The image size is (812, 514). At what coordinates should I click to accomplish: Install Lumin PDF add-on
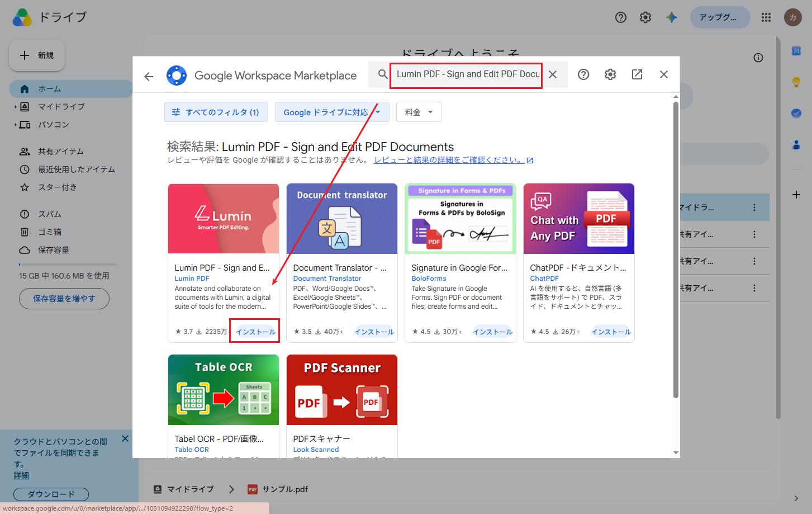255,332
